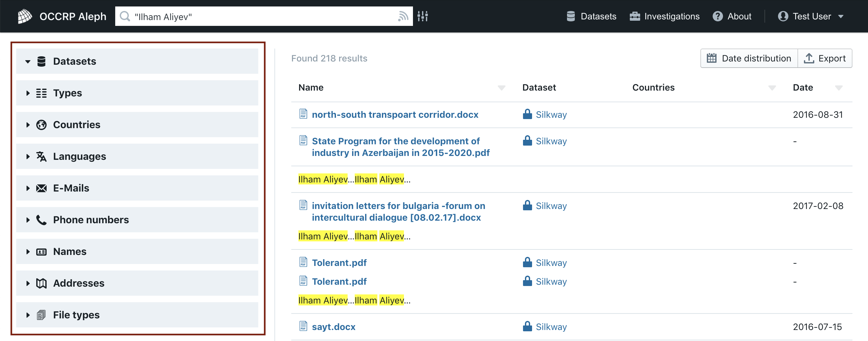Expand the Addresses facet arrow
This screenshot has width=868, height=341.
[28, 283]
